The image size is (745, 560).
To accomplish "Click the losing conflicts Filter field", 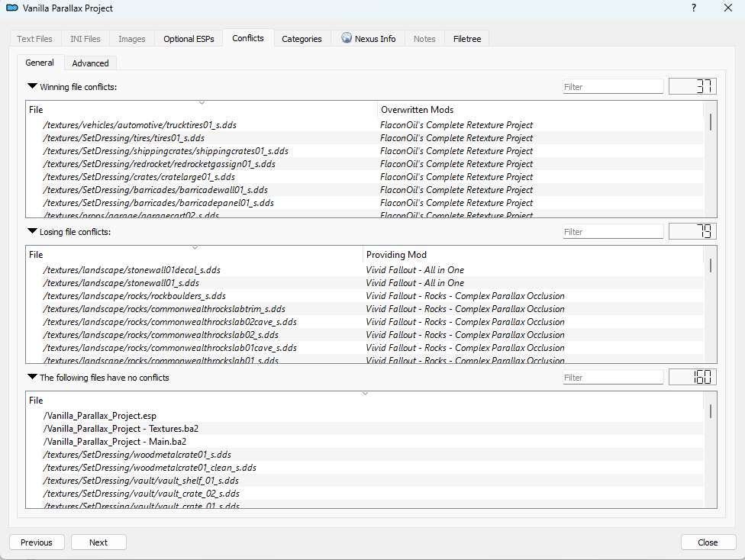I will click(x=613, y=231).
